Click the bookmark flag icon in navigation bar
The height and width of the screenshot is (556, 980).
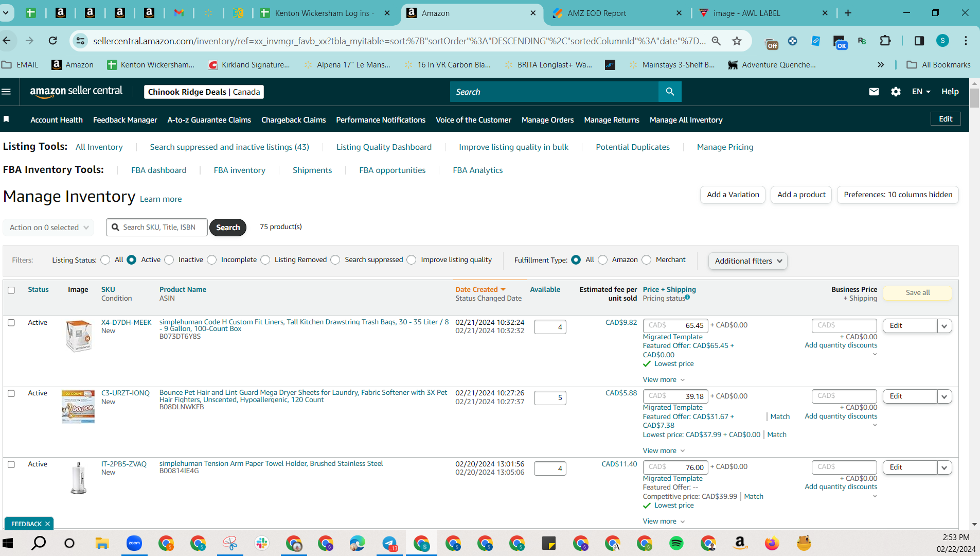click(x=7, y=119)
